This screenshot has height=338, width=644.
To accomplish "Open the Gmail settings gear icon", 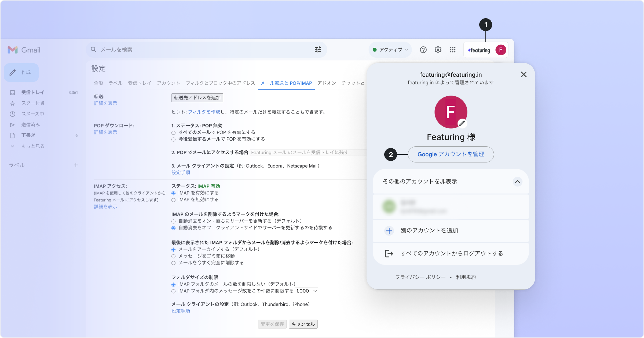I will (438, 50).
